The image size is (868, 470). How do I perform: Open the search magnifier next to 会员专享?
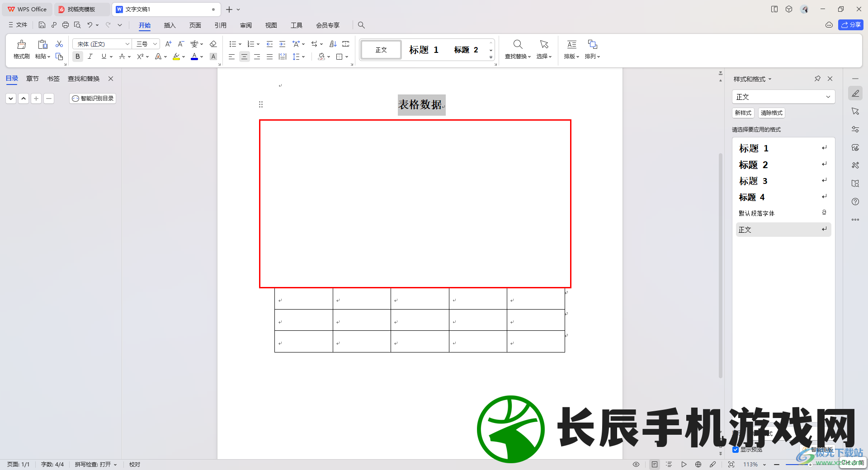click(x=361, y=25)
